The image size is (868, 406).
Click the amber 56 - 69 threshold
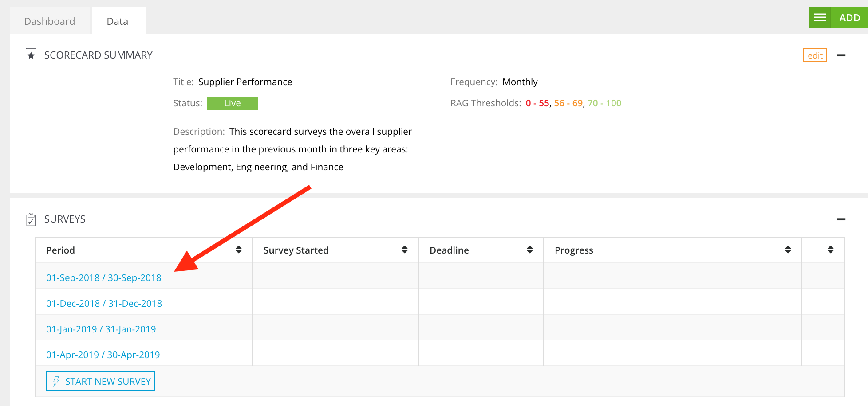568,103
